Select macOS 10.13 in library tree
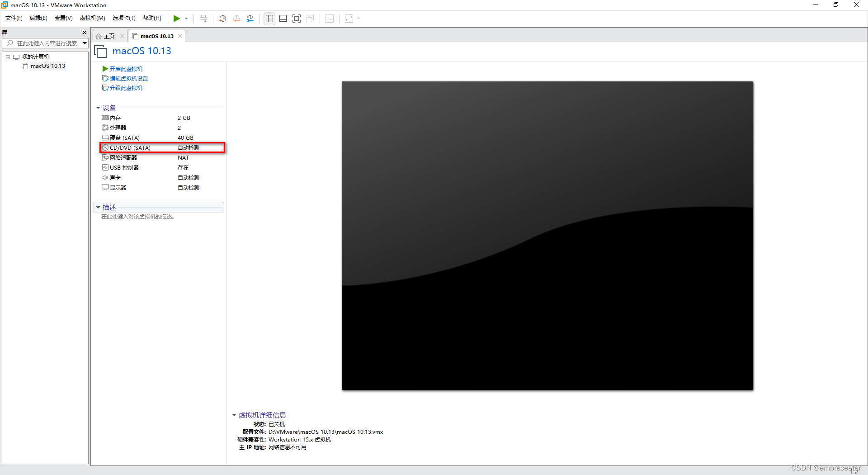 click(x=48, y=66)
